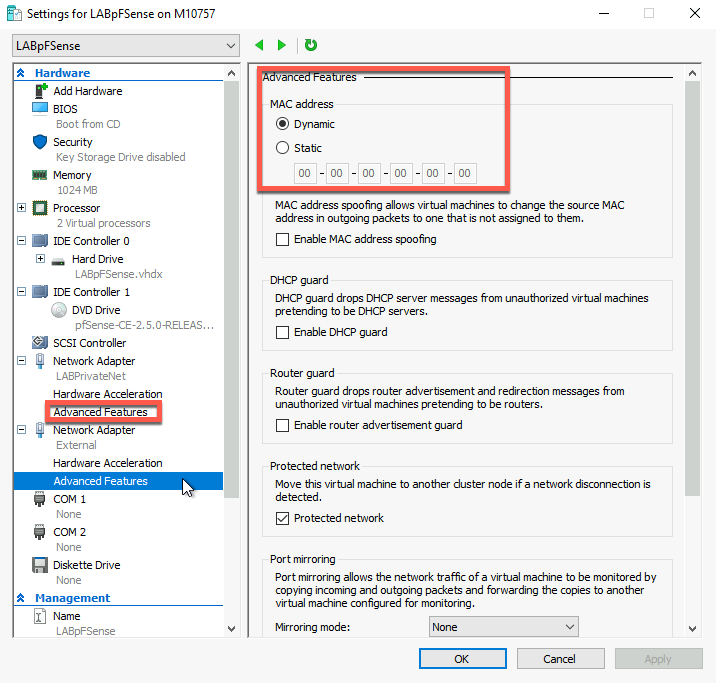Click the BIOS monitor icon
Screen dimensions: 716x683
coord(40,109)
